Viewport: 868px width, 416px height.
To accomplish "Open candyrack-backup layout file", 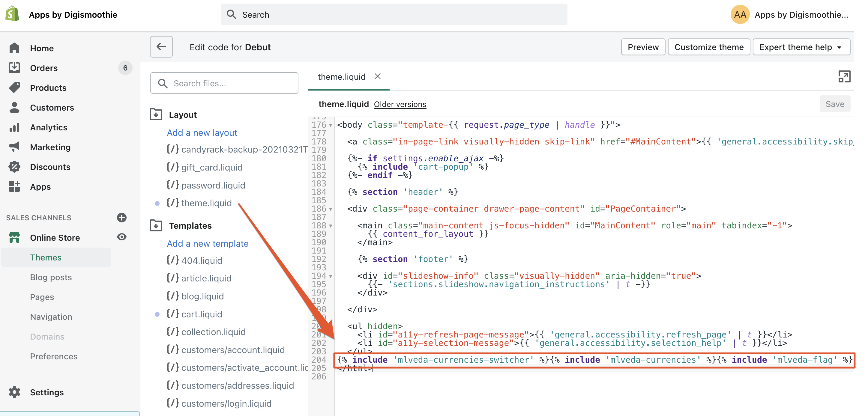I will tap(237, 149).
